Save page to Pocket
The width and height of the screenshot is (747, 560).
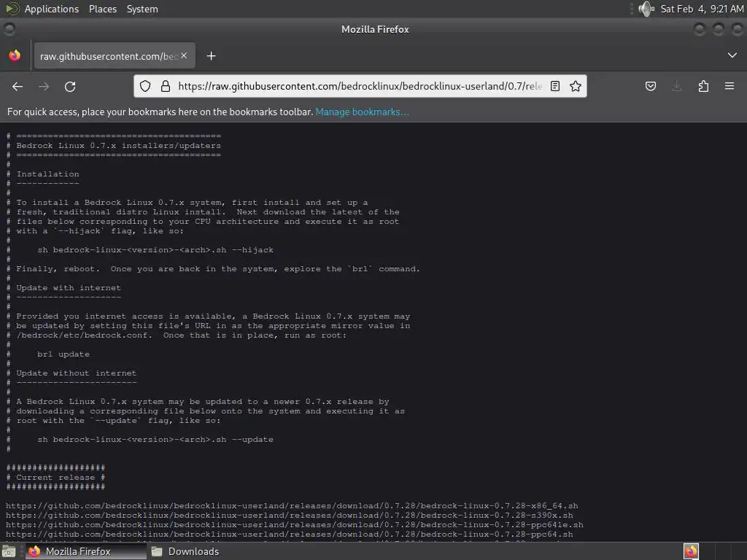650,86
